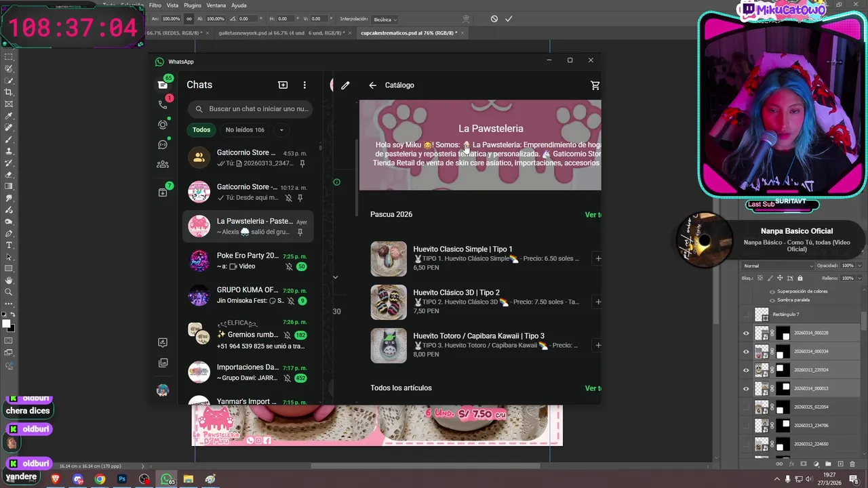Add layer style fx icon
Viewport: 868px width, 488px height.
791,464
